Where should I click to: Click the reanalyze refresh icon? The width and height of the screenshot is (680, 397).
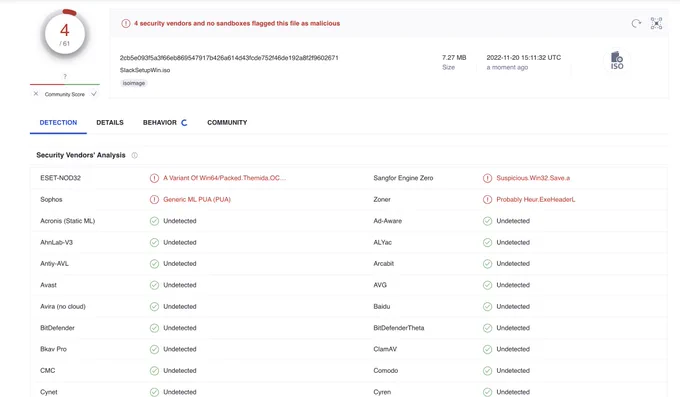tap(636, 23)
